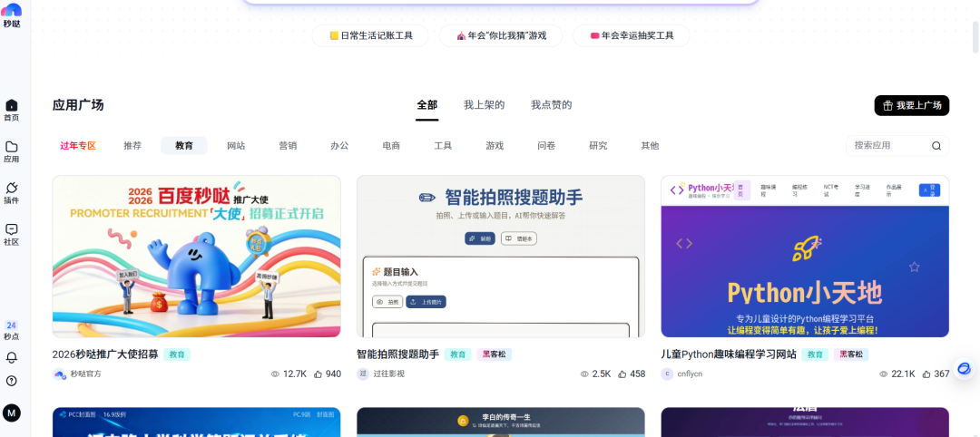Image resolution: width=980 pixels, height=437 pixels.
Task: Click the 过往影视 author name
Action: tap(388, 374)
